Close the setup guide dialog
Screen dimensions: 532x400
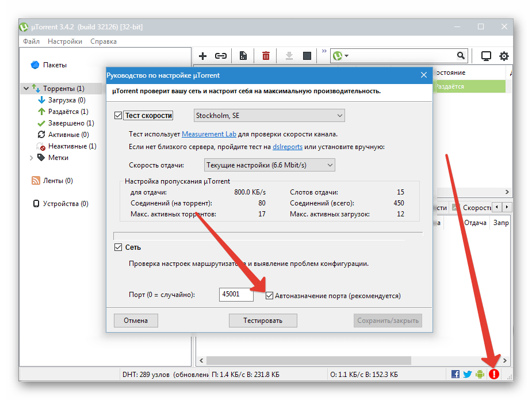coord(424,75)
